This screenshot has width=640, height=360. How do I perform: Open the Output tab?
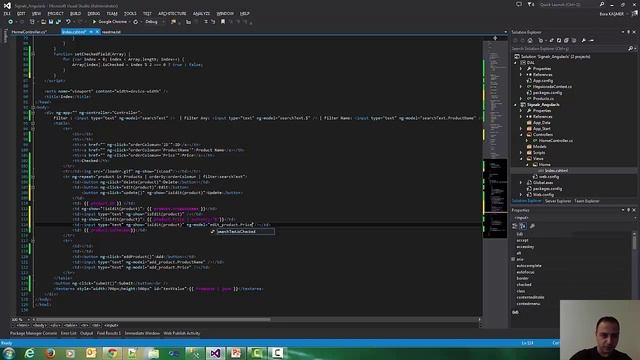[x=87, y=333]
